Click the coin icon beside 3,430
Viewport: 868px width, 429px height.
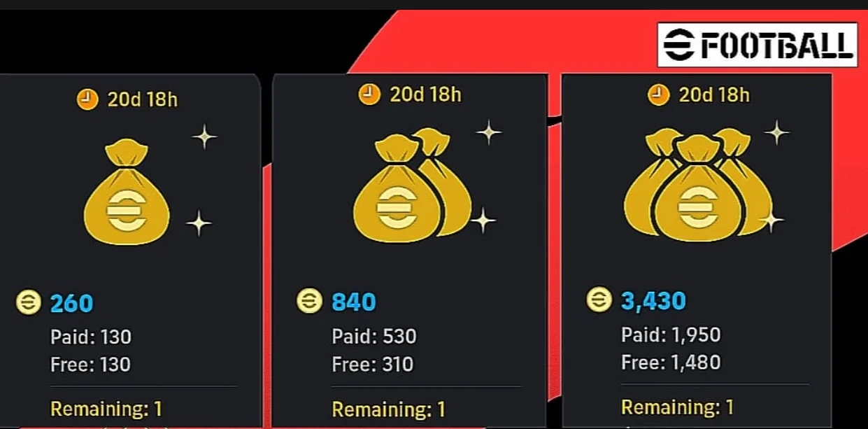pos(599,301)
